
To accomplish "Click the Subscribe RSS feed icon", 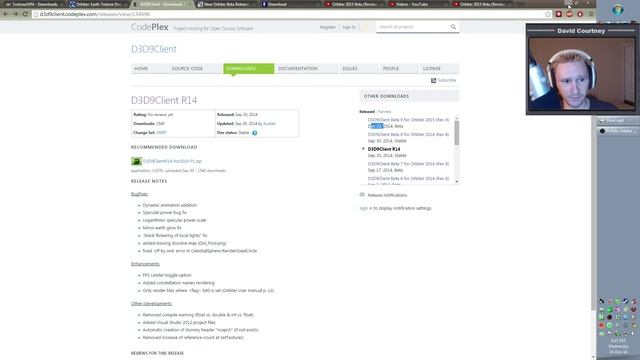I will tap(433, 80).
